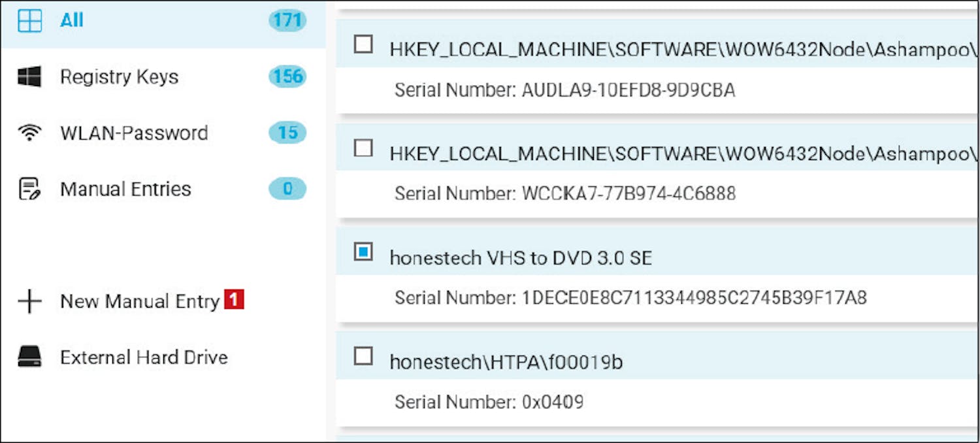Click the Windows logo Registry Keys icon
The width and height of the screenshot is (980, 443).
click(x=29, y=77)
